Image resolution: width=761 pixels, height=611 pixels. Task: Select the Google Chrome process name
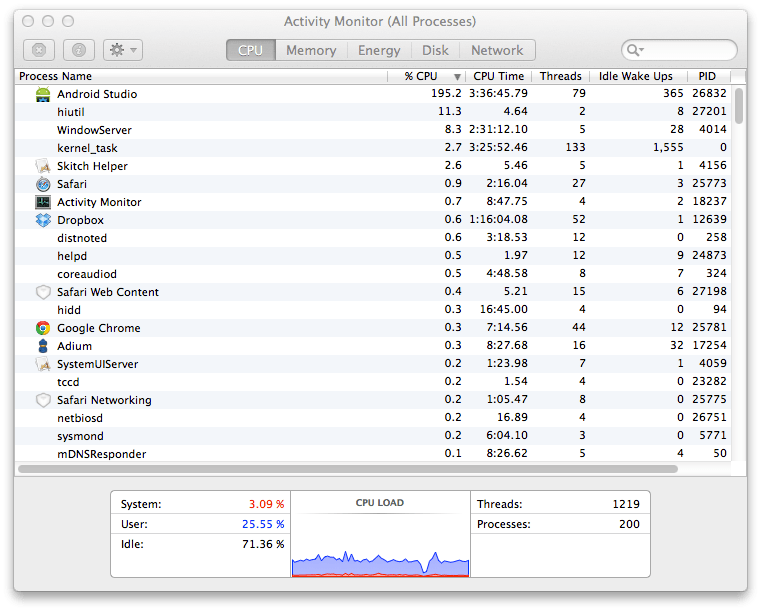99,328
